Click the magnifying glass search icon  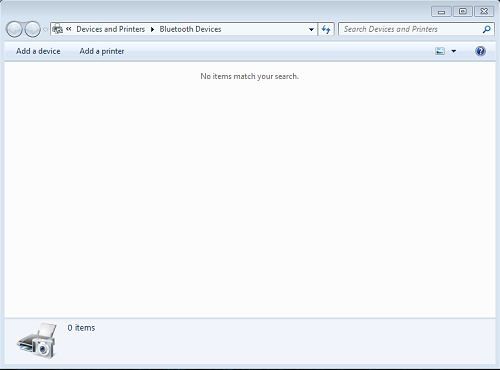coord(487,29)
